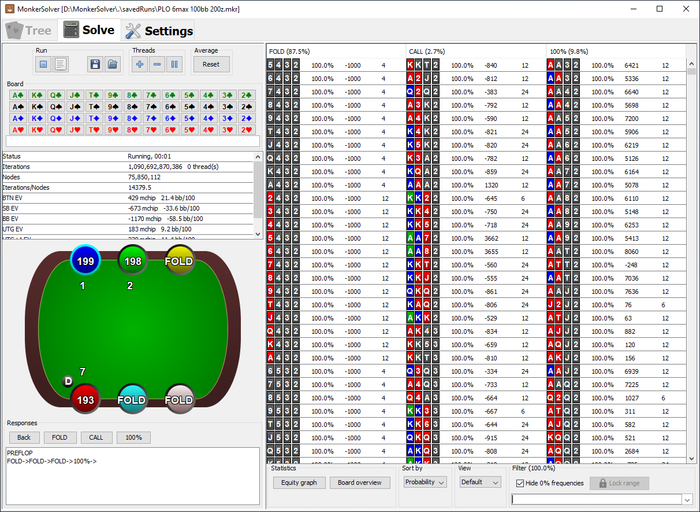Select Ace of hearts on board

click(16, 129)
